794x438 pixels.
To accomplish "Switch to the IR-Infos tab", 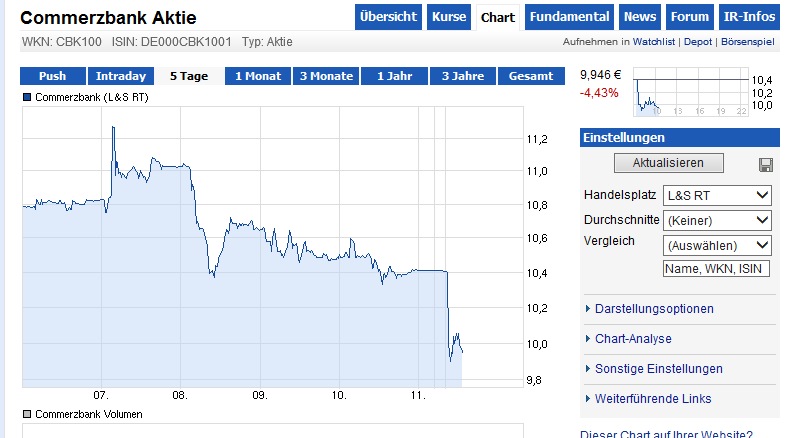I will pyautogui.click(x=749, y=17).
